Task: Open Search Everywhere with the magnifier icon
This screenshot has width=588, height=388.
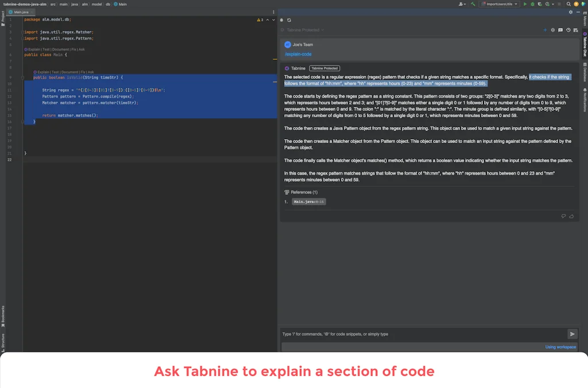Action: coord(569,5)
